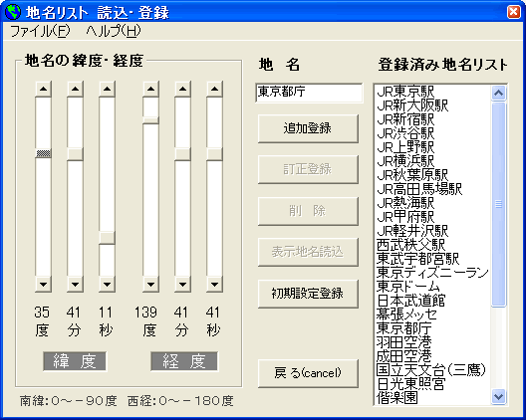Click the longitude degrees slider thumb

click(150, 120)
